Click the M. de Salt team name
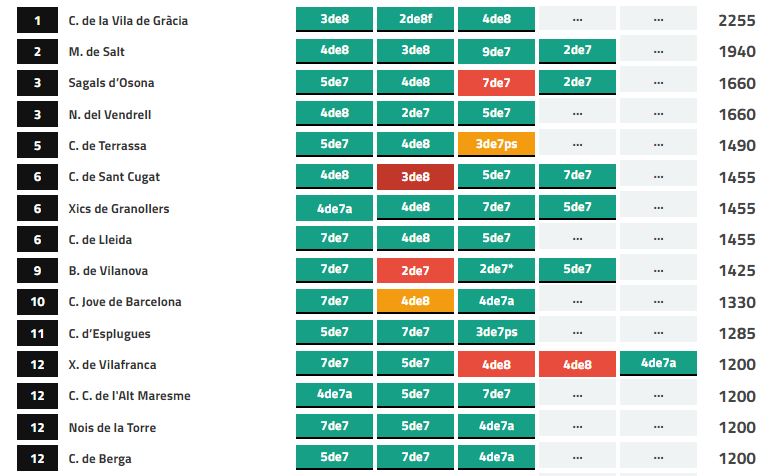 click(x=97, y=52)
